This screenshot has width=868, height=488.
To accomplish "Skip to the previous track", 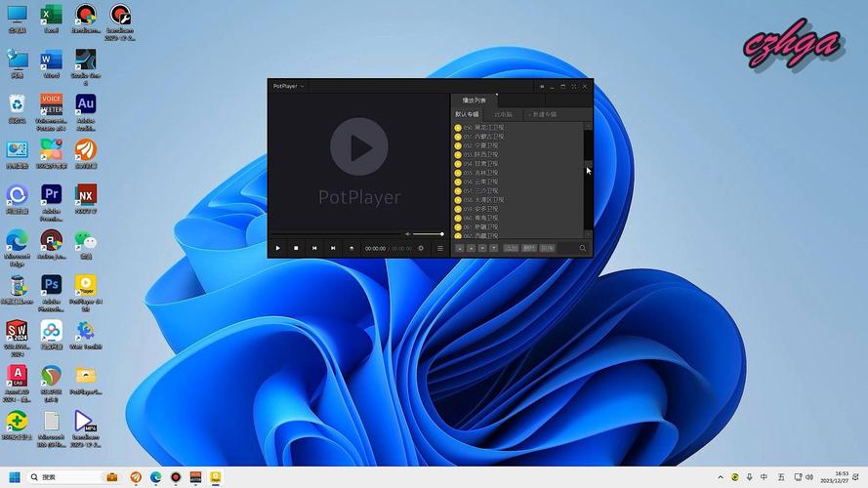I will tap(314, 248).
